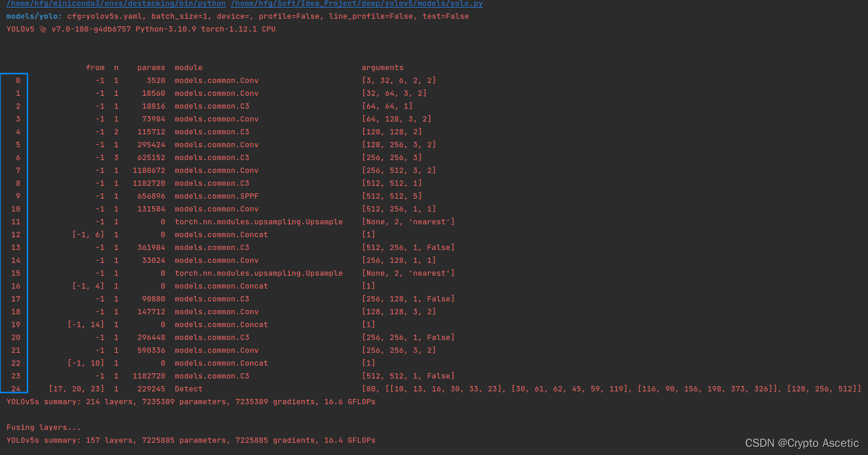Select params value 73984 in layer 3

154,119
